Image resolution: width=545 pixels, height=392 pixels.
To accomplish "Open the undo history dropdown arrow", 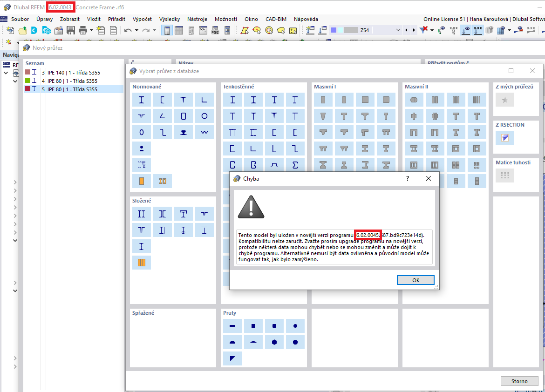I will [x=136, y=30].
